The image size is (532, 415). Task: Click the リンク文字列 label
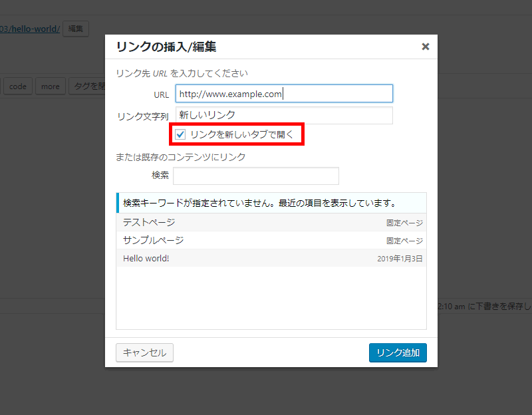coord(142,116)
